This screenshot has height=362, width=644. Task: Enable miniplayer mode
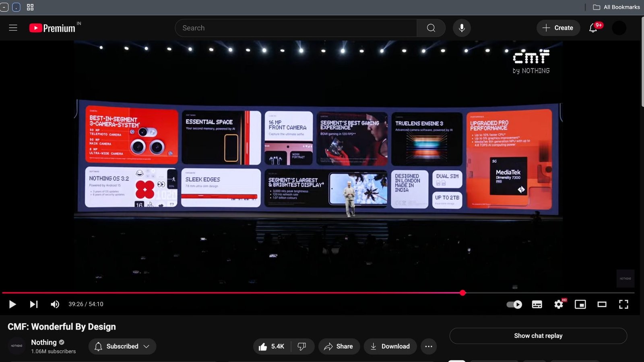click(x=580, y=304)
